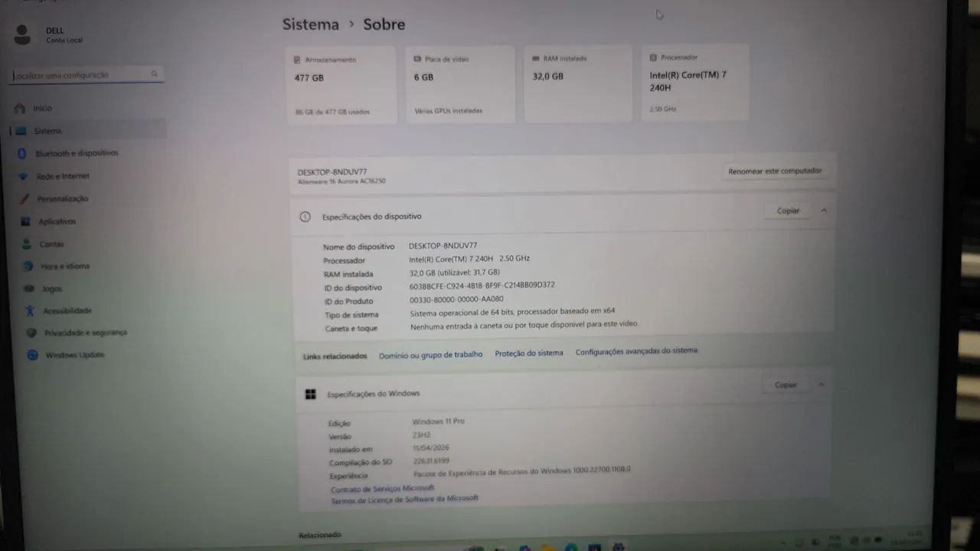Select the ID do Produto 00330-80000-00000-AA080 value
980x551 pixels.
point(456,299)
